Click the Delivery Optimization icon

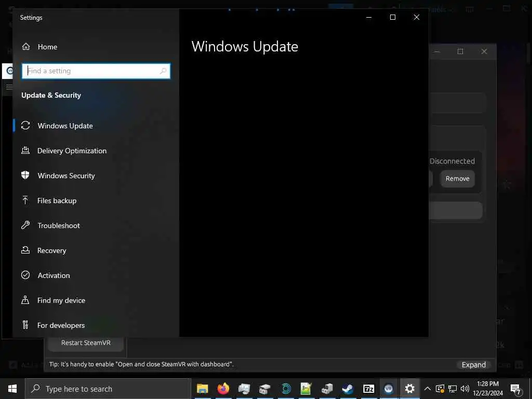coord(25,150)
